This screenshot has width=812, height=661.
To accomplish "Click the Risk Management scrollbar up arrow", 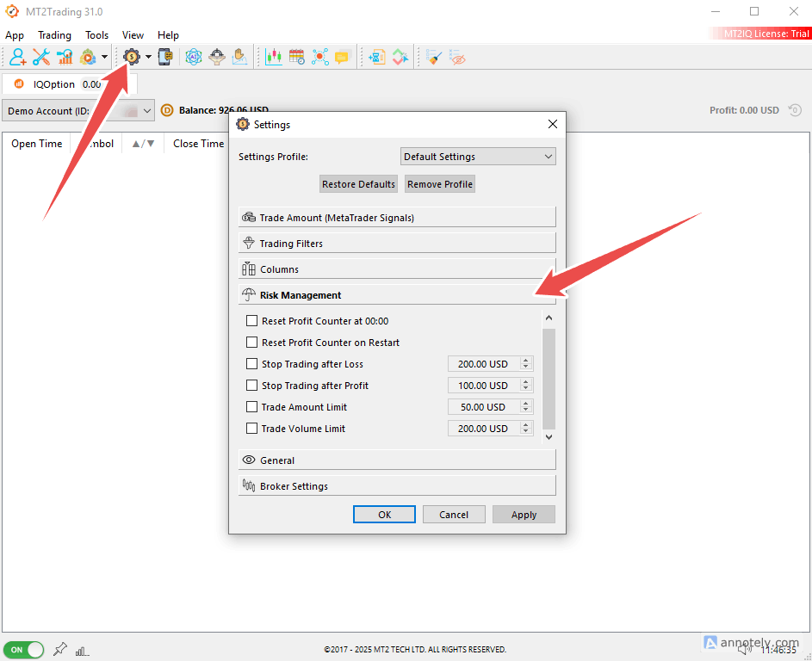I will pyautogui.click(x=549, y=318).
